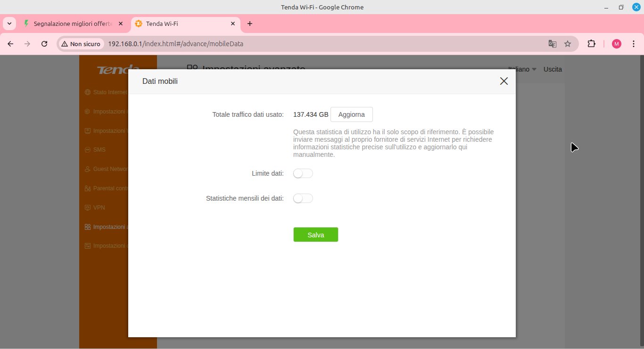This screenshot has width=644, height=349.
Task: Go back to the previous page
Action: [x=10, y=44]
